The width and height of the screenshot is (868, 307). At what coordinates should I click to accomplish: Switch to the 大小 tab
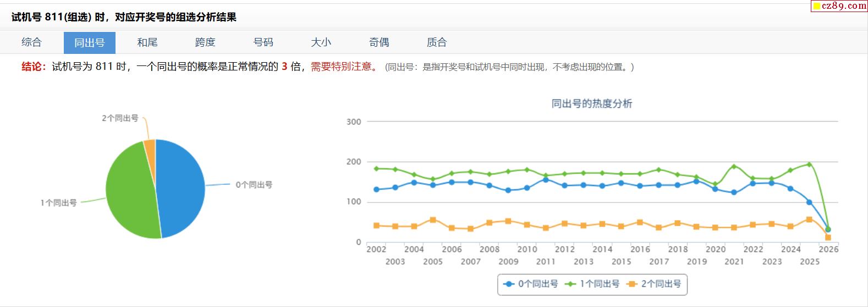[x=321, y=42]
